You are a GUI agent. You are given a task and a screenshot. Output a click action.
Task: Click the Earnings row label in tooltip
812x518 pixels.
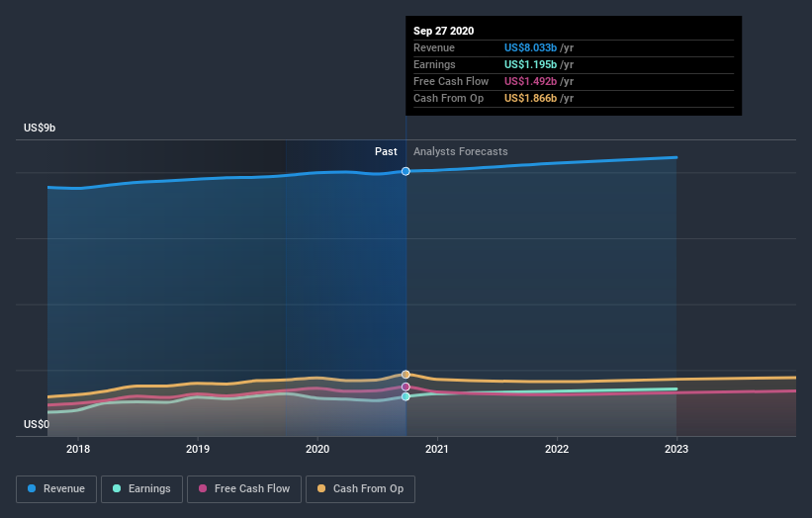(434, 64)
